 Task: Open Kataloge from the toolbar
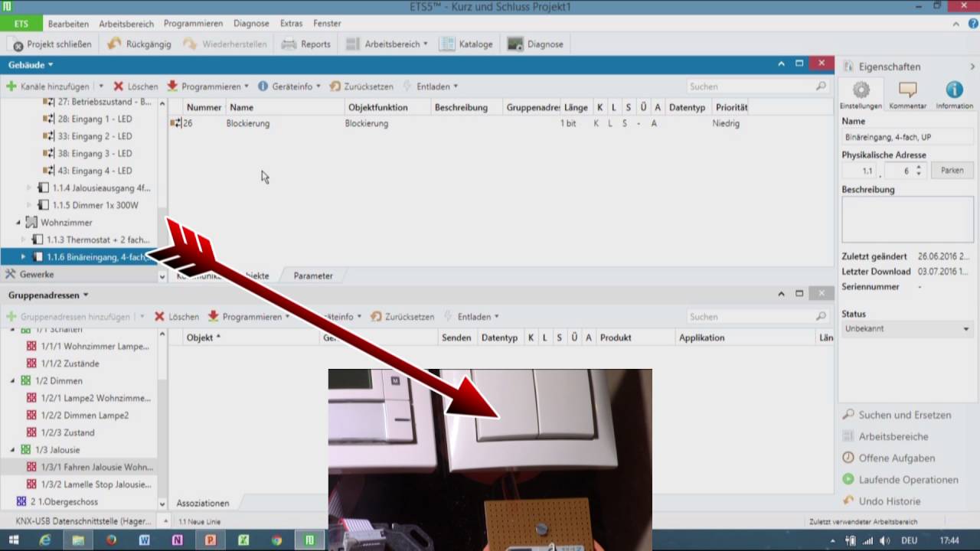click(x=466, y=44)
